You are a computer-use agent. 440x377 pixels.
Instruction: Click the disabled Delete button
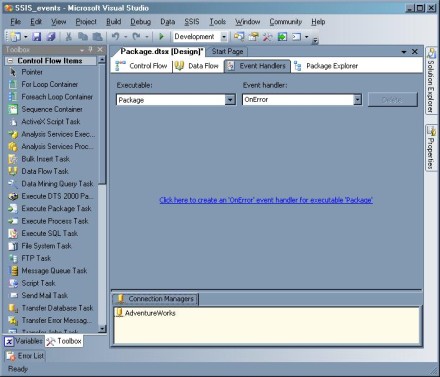(393, 100)
